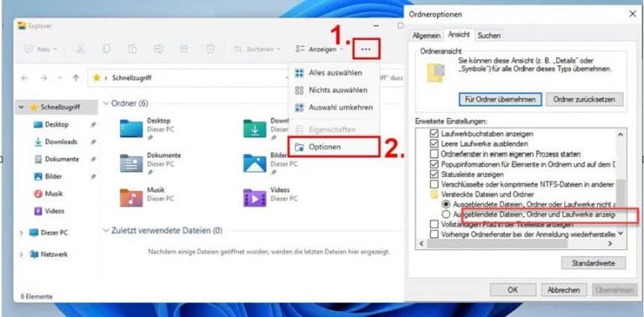This screenshot has width=644, height=317.
Task: Click the Back arrow navigation button
Action: click(x=24, y=78)
